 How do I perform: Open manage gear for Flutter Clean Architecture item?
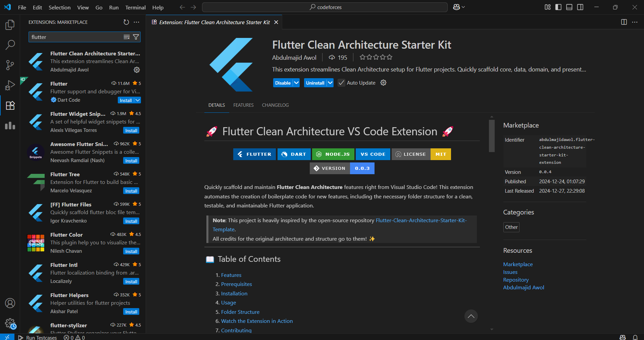click(137, 70)
